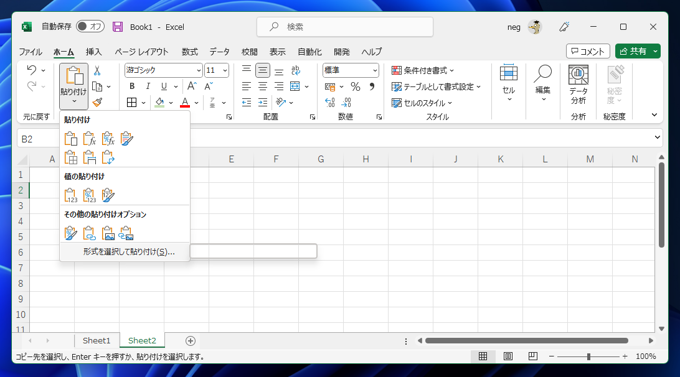680x377 pixels.
Task: Choose Paste Formatting only icon
Action: (x=71, y=233)
